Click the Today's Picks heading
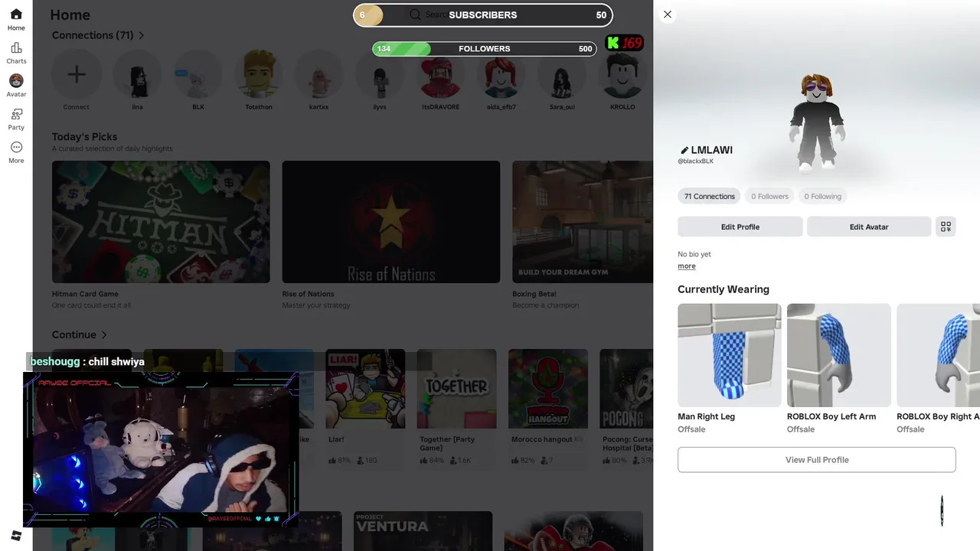The width and height of the screenshot is (980, 551). tap(84, 137)
